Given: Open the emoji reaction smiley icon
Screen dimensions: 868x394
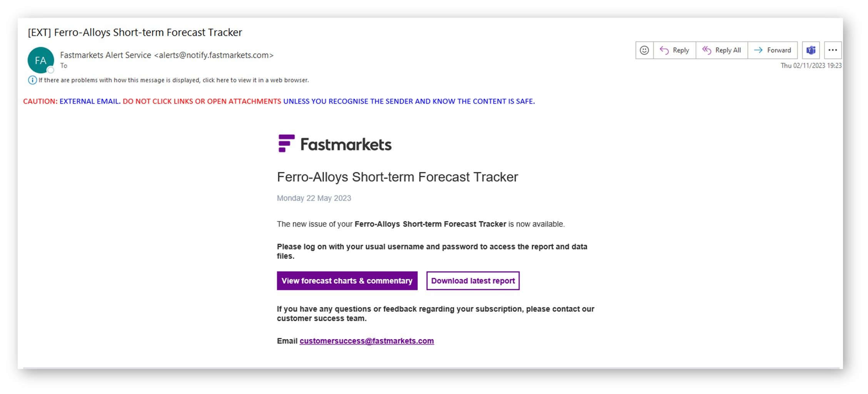Looking at the screenshot, I should coord(644,50).
